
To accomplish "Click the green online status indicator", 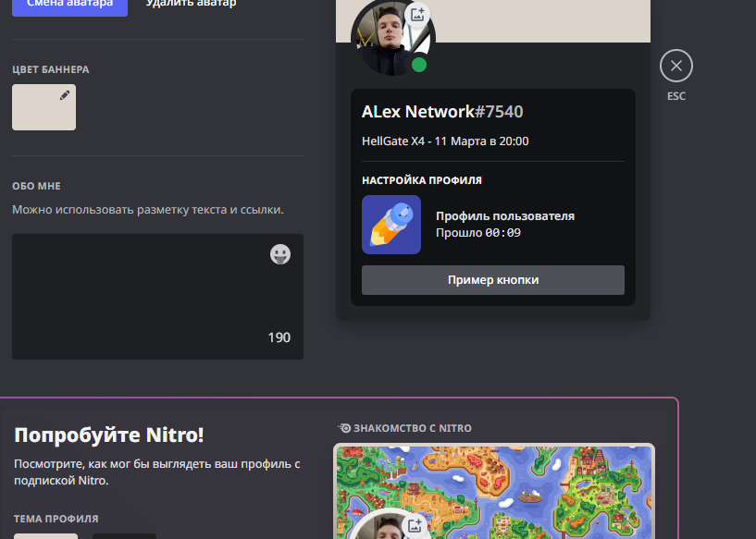I will (419, 65).
